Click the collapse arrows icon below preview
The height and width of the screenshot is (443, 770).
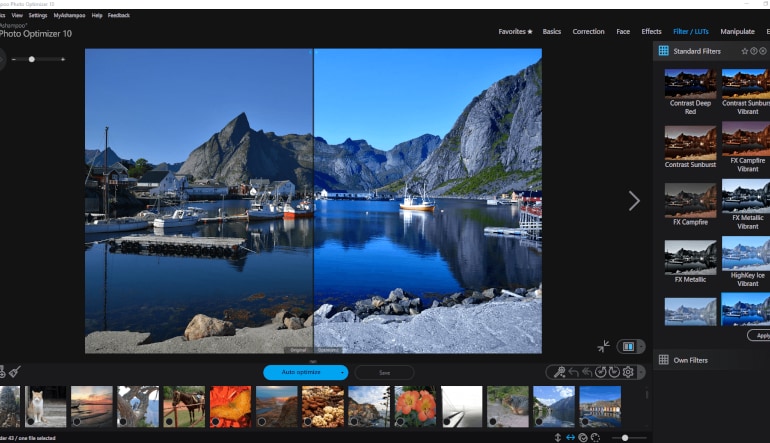604,346
